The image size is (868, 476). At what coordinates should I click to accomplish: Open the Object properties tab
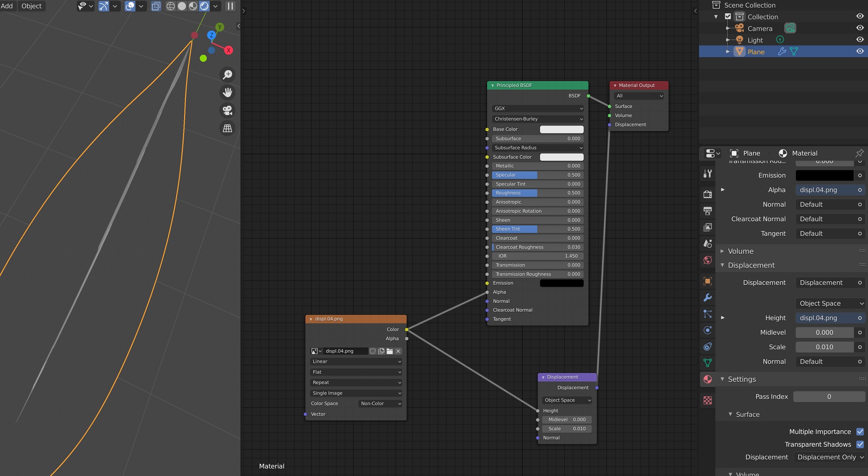pyautogui.click(x=708, y=281)
